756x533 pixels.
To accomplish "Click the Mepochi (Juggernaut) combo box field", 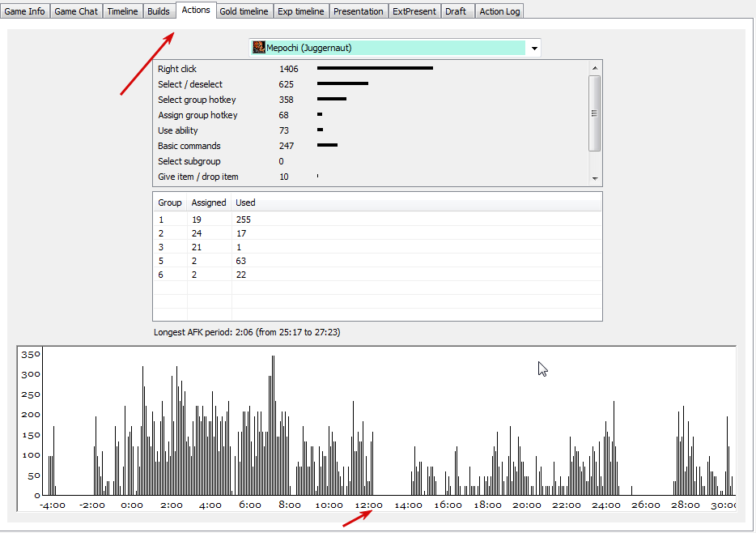I will tap(394, 48).
